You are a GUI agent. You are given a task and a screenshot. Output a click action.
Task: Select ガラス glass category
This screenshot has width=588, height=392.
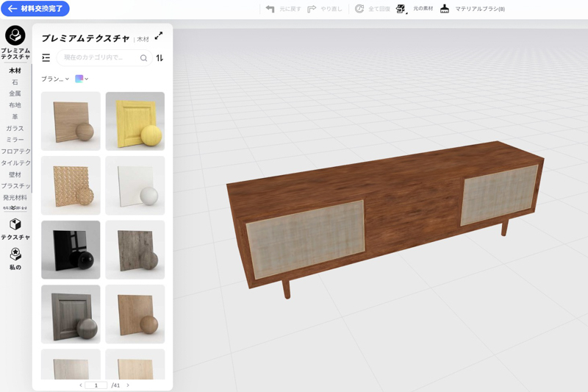point(15,128)
